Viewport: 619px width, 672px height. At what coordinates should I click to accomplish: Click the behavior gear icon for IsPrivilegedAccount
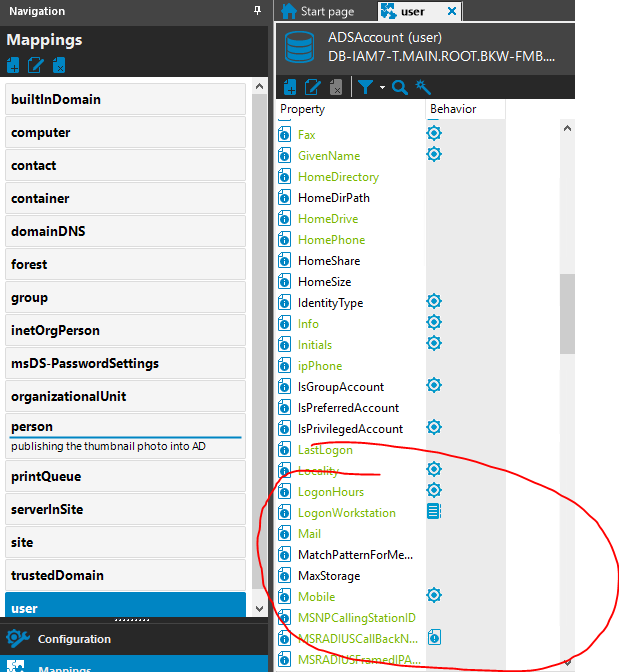pos(434,427)
